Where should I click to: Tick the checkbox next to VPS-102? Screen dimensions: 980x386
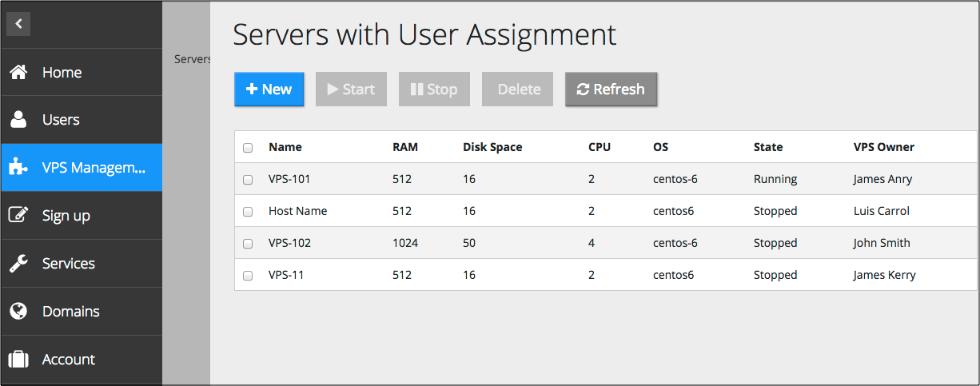tap(248, 244)
